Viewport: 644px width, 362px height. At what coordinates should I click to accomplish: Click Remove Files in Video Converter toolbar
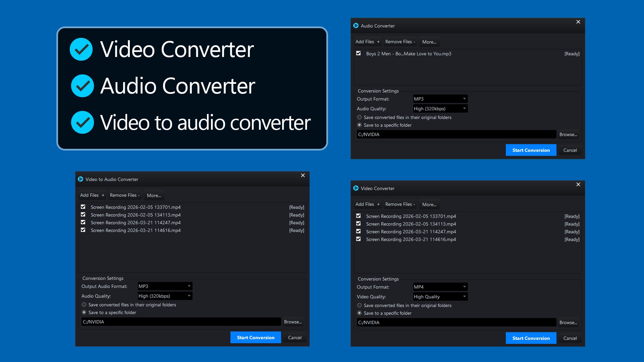400,204
